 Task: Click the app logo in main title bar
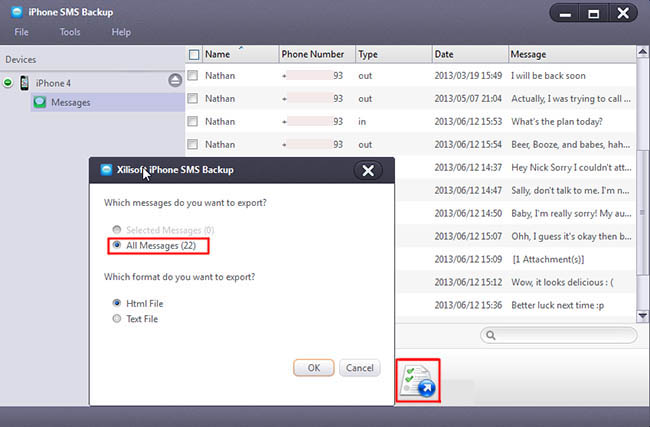[x=16, y=12]
